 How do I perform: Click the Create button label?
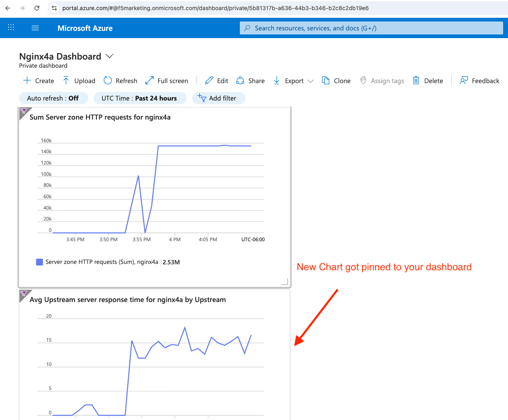coord(45,81)
